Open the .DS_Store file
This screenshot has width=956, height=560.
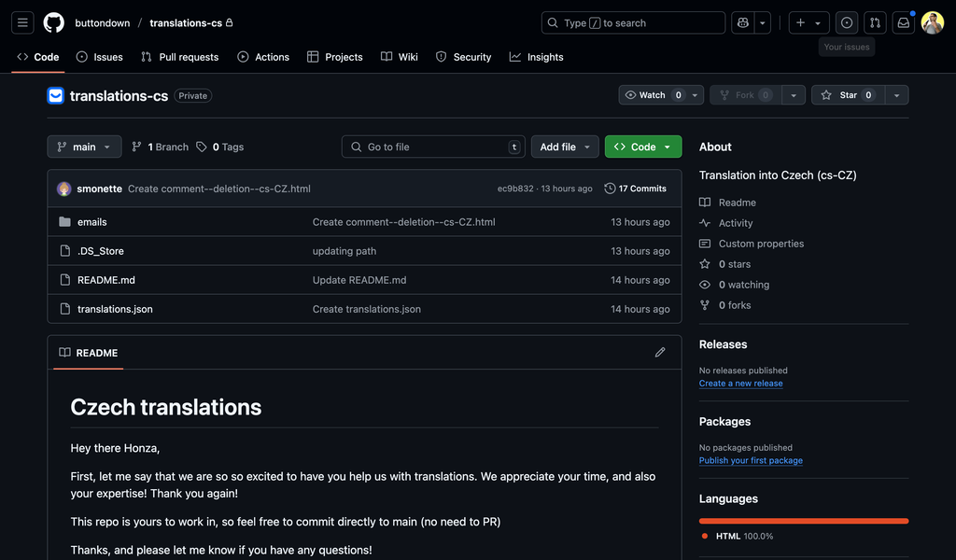(101, 251)
